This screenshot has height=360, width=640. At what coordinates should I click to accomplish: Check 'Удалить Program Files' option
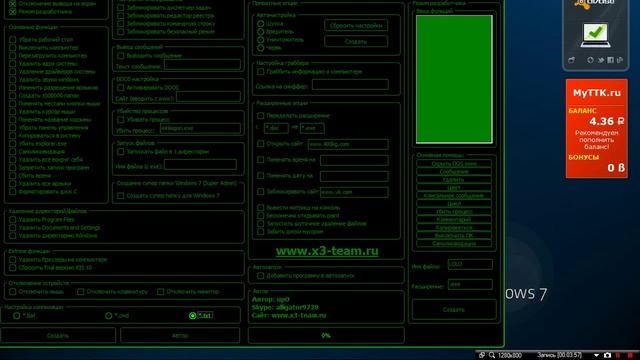[x=13, y=220]
